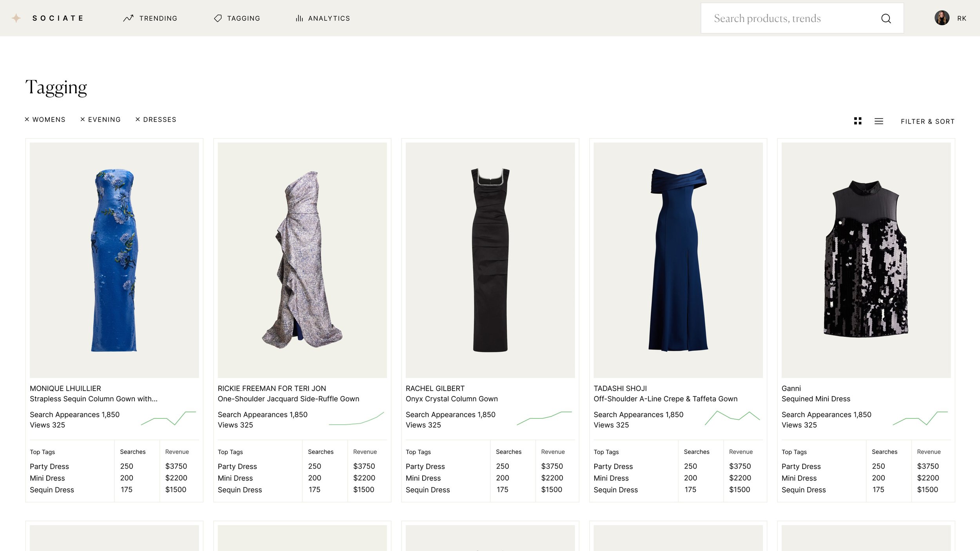Click $1500 revenue on Rachel Gilbert card
Screen dimensions: 980x551
click(x=552, y=489)
